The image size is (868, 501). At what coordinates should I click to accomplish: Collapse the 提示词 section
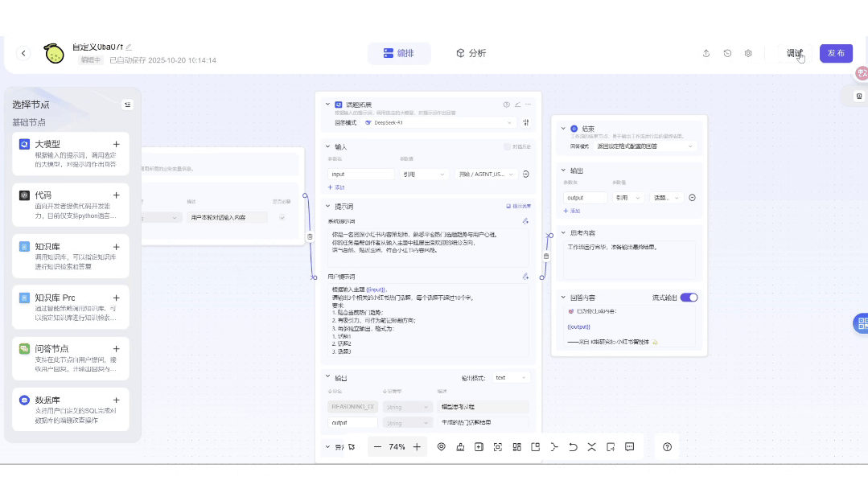point(327,206)
